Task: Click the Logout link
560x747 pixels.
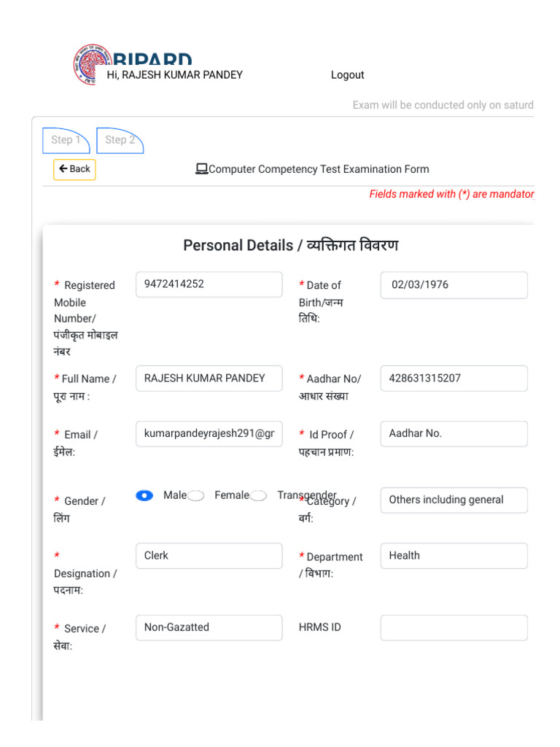Action: [347, 75]
